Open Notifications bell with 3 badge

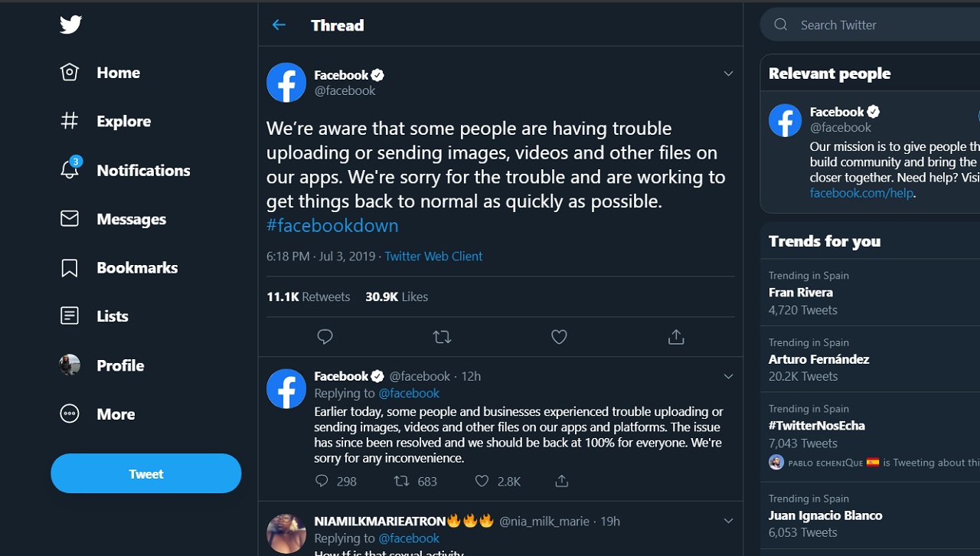70,170
